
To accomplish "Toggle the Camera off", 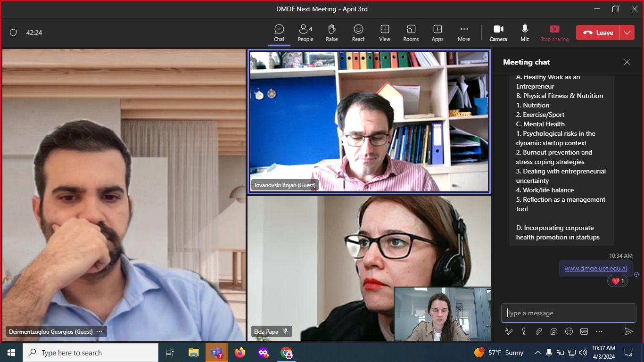I will (x=498, y=33).
